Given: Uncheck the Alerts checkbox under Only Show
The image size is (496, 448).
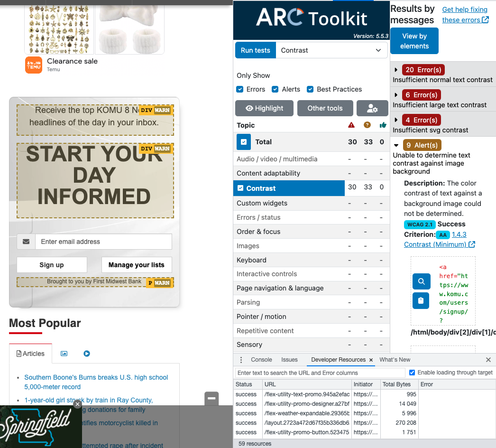Looking at the screenshot, I should (x=276, y=89).
